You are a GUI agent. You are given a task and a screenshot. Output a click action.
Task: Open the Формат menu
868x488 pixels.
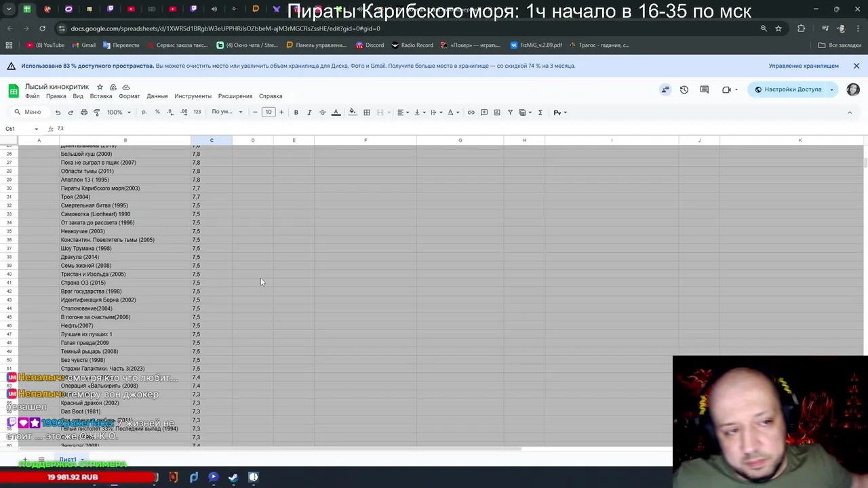[130, 96]
